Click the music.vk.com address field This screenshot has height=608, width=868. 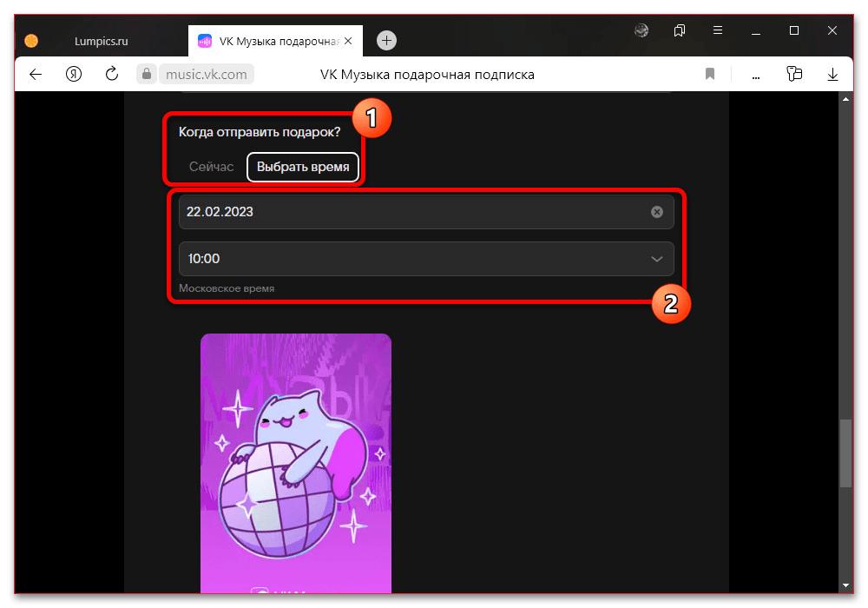point(207,74)
